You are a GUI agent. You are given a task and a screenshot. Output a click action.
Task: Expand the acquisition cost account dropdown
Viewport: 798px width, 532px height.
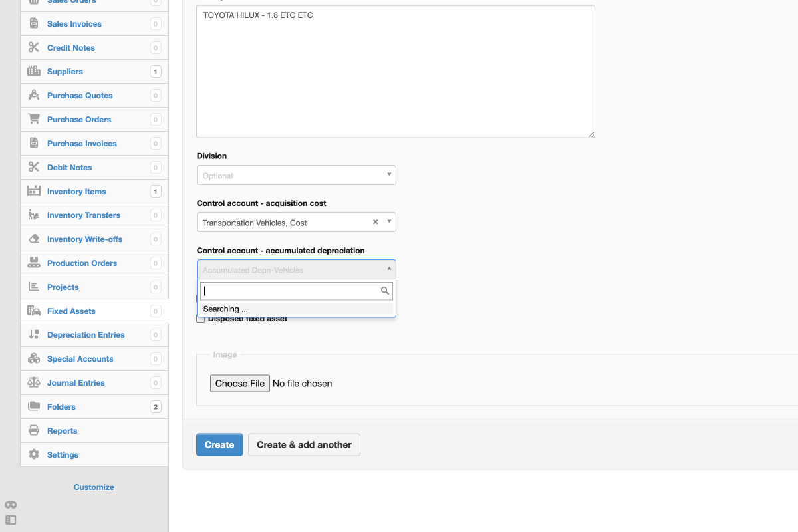pos(389,223)
